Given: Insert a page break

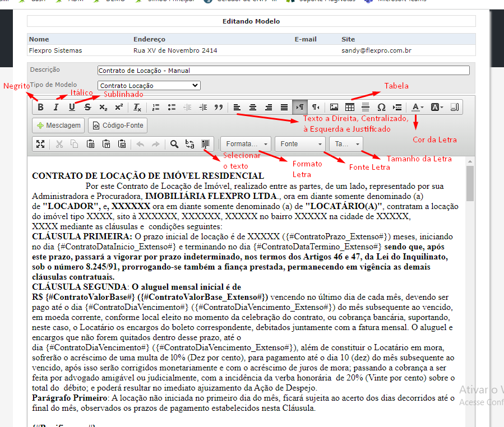Looking at the screenshot, I should [x=397, y=108].
